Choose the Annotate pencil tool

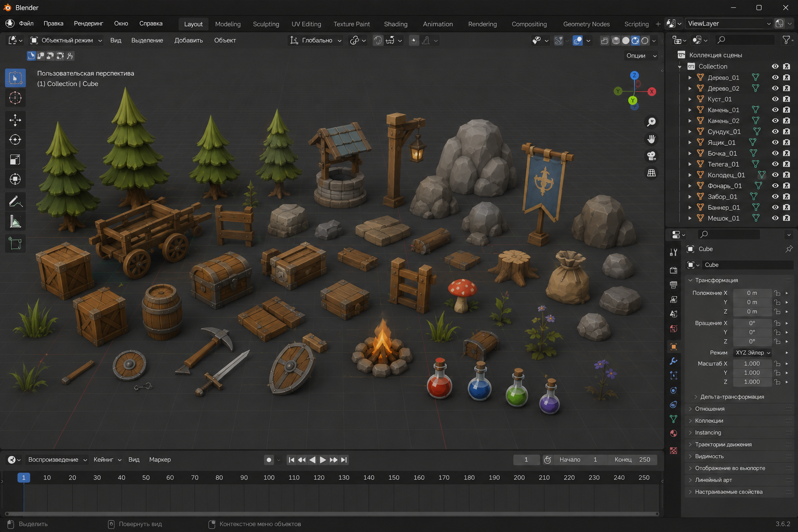[15, 202]
